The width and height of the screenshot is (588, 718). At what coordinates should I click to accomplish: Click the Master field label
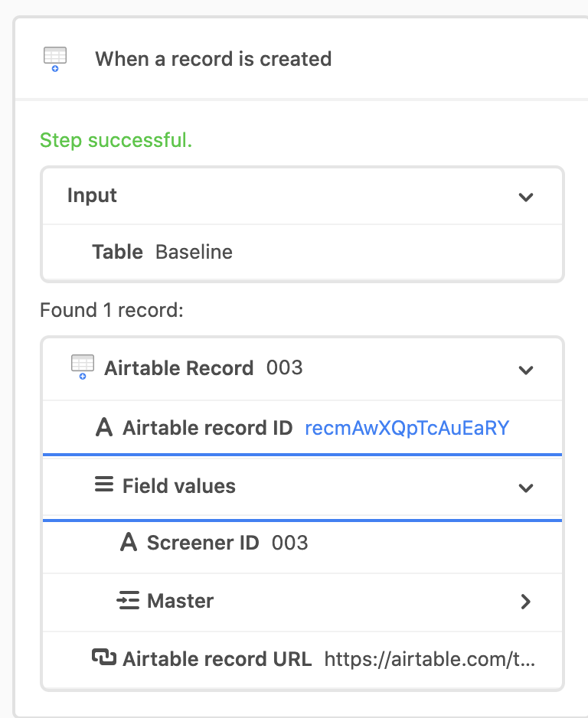pyautogui.click(x=181, y=601)
